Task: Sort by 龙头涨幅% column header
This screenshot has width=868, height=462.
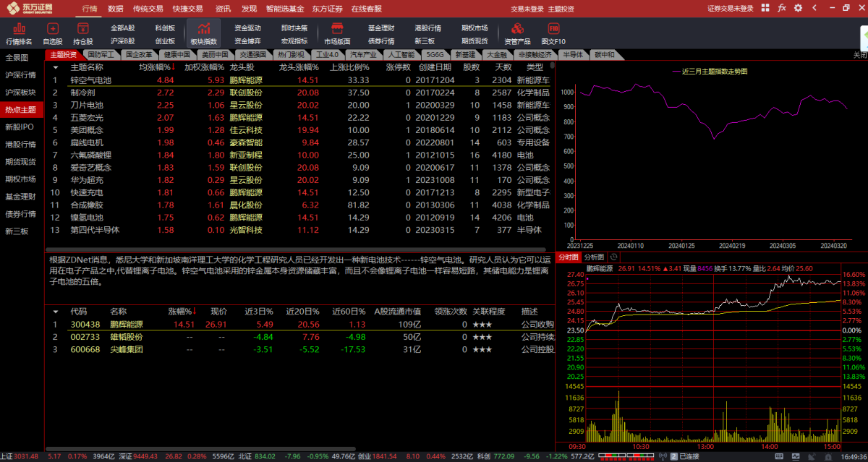Action: click(299, 67)
